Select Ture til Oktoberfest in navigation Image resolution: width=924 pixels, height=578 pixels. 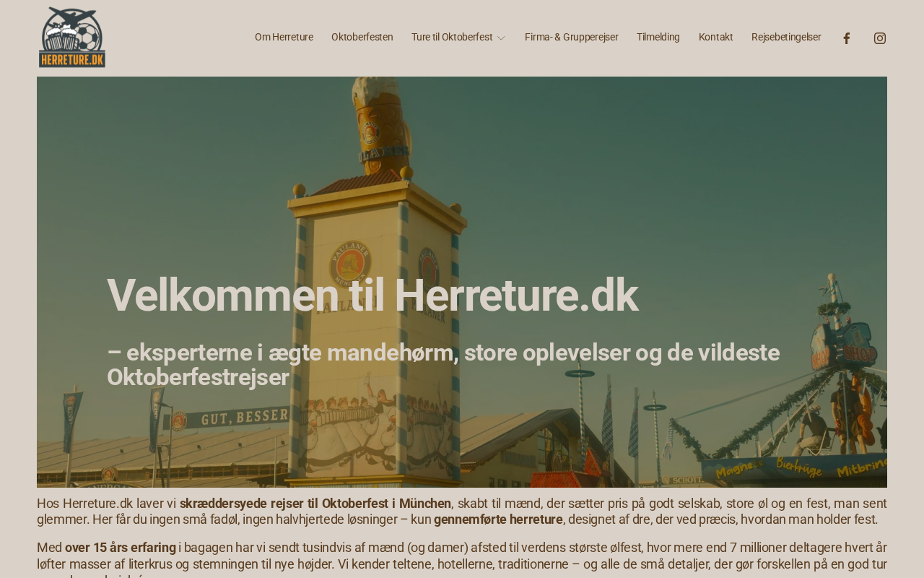coord(452,37)
